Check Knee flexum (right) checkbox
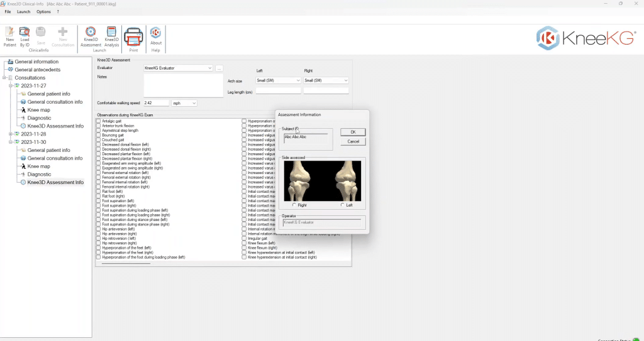The height and width of the screenshot is (341, 644). [x=244, y=248]
